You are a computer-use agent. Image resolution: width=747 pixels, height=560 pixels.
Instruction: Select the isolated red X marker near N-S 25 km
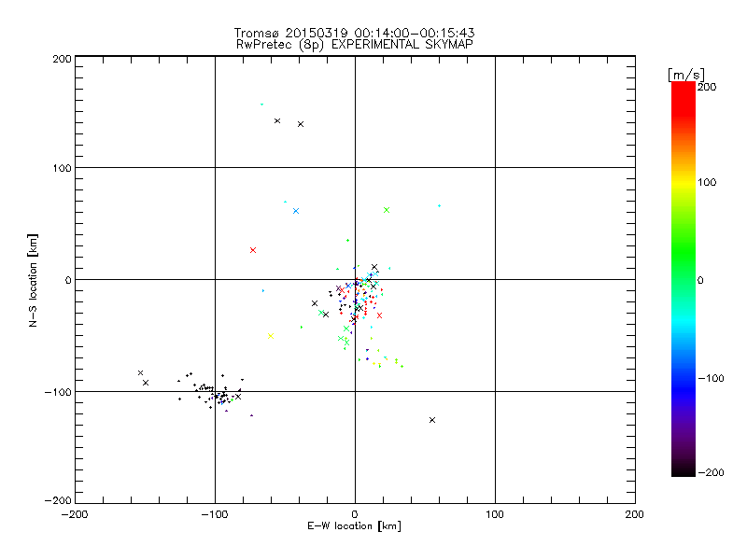253,250
